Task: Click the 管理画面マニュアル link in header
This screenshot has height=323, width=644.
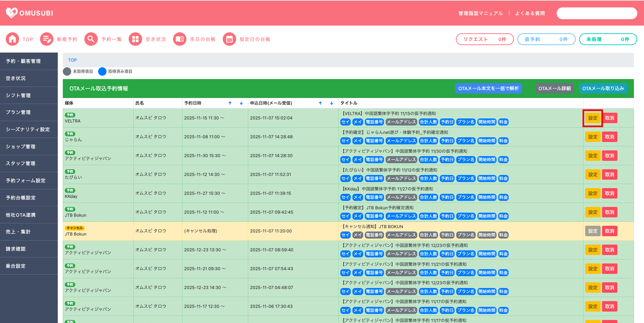Action: click(480, 13)
